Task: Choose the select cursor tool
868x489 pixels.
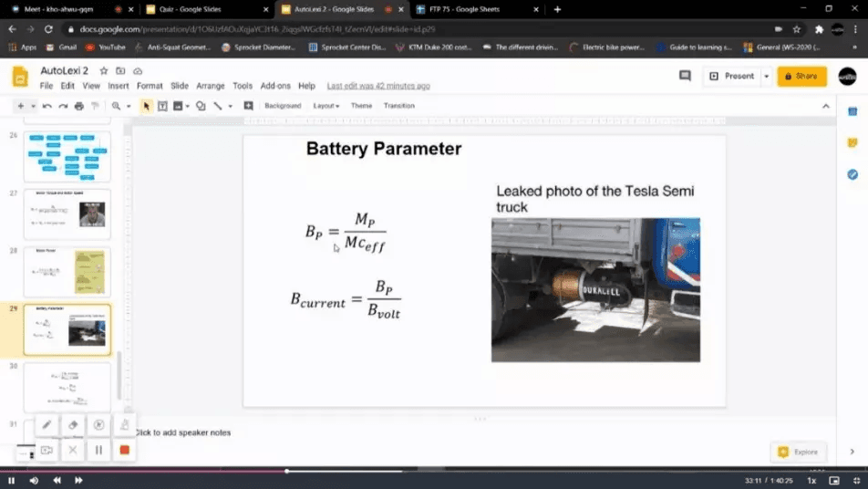Action: pos(146,106)
